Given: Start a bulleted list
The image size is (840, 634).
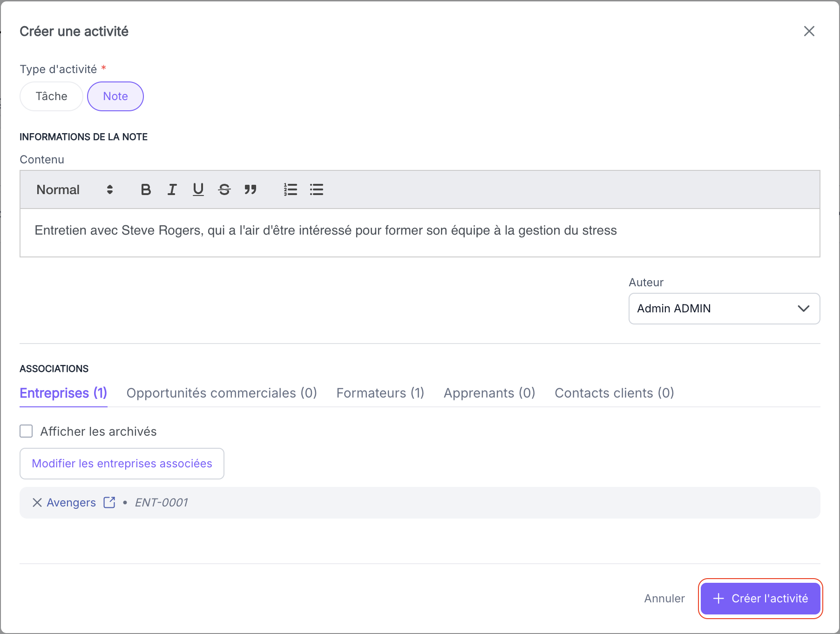Looking at the screenshot, I should pos(317,189).
